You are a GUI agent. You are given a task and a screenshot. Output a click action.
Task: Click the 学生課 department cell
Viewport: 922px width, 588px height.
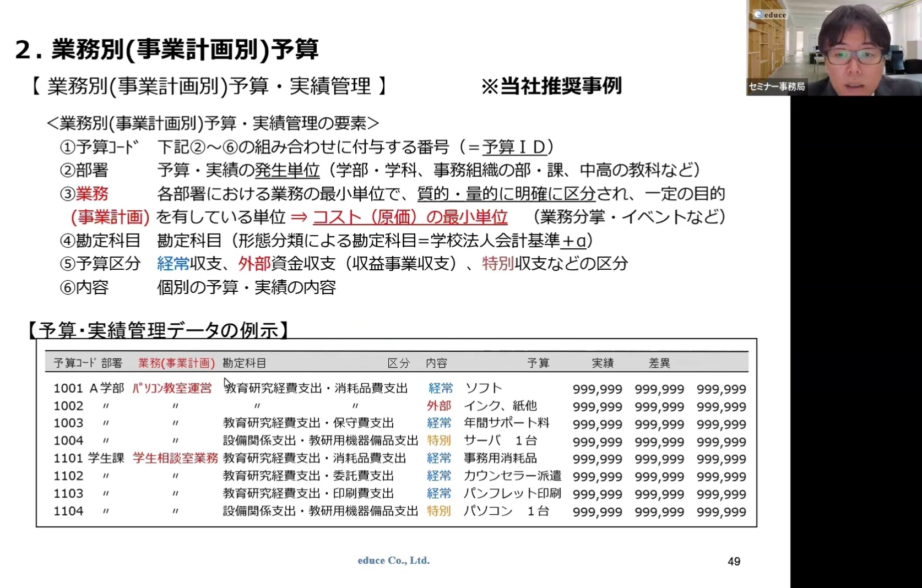click(106, 458)
